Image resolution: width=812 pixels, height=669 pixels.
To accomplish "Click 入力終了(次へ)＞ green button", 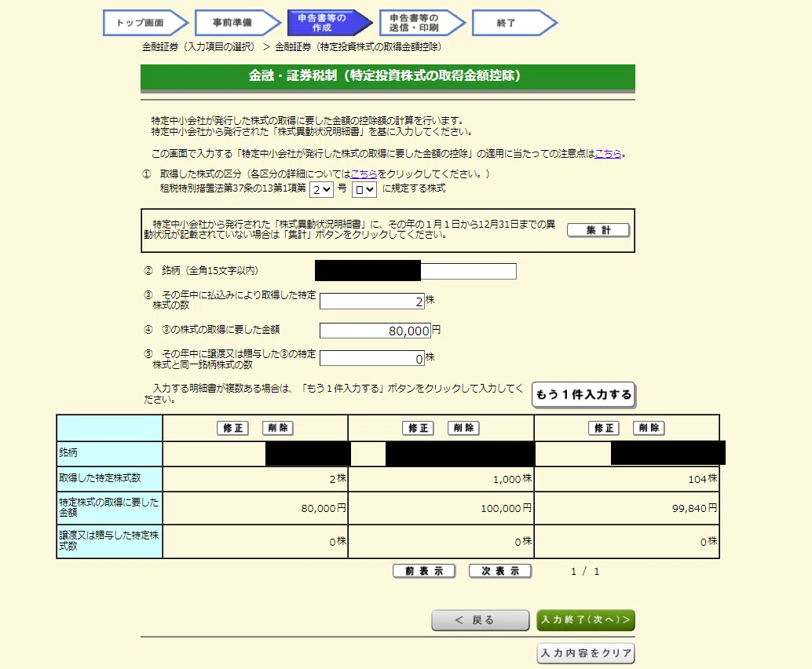I will (586, 620).
